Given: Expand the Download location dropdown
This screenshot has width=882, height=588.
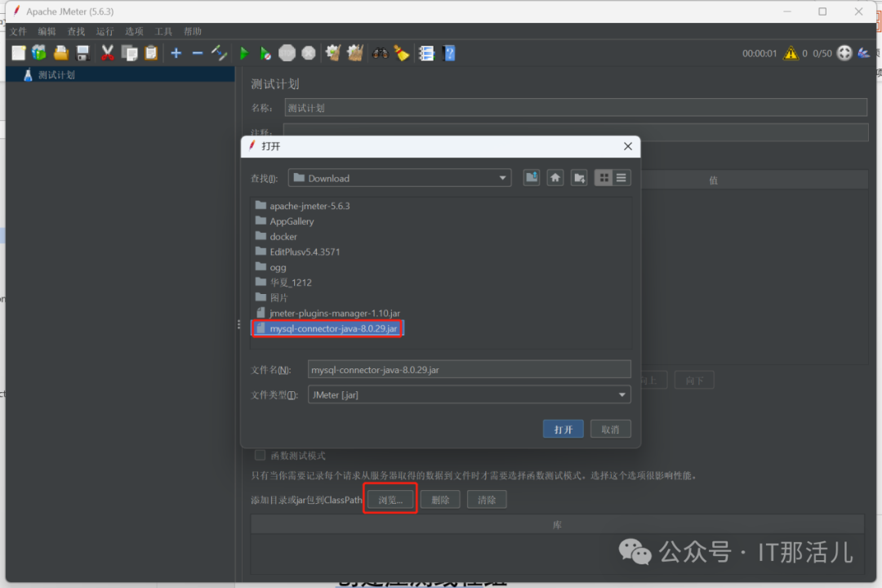Looking at the screenshot, I should tap(502, 178).
